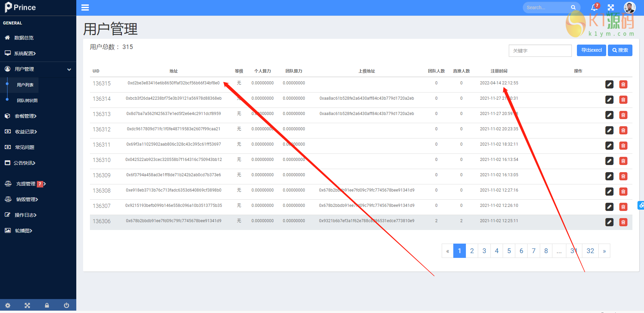
Task: Click the 注册时间 column header
Action: (499, 71)
